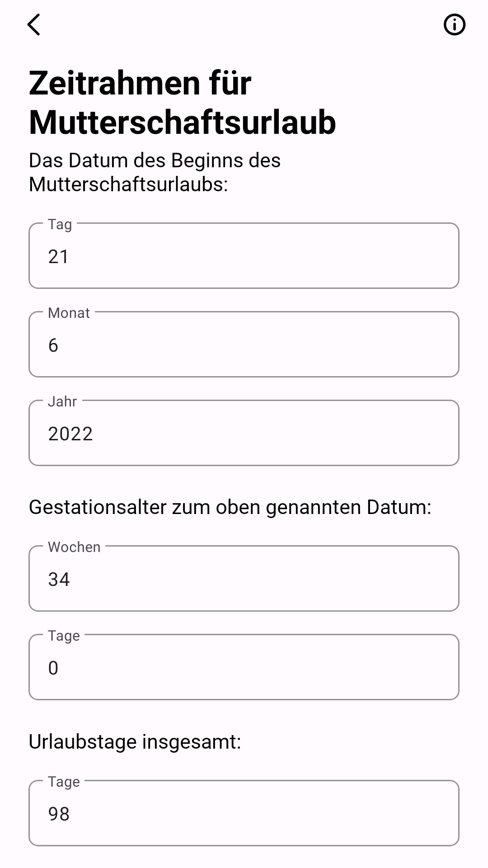Tap the floating "Jahr" field label
Viewport: 488px width, 868px height.
62,401
